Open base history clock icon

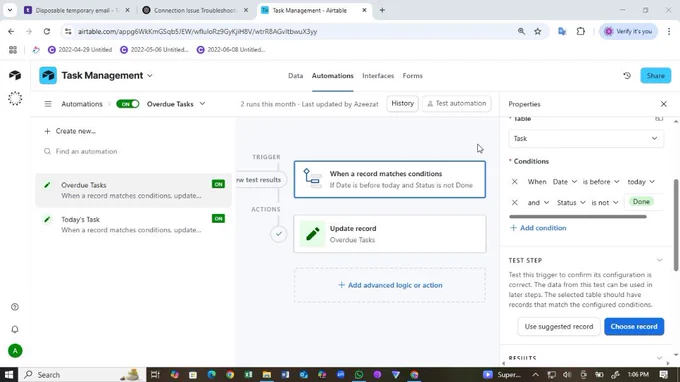pyautogui.click(x=627, y=75)
